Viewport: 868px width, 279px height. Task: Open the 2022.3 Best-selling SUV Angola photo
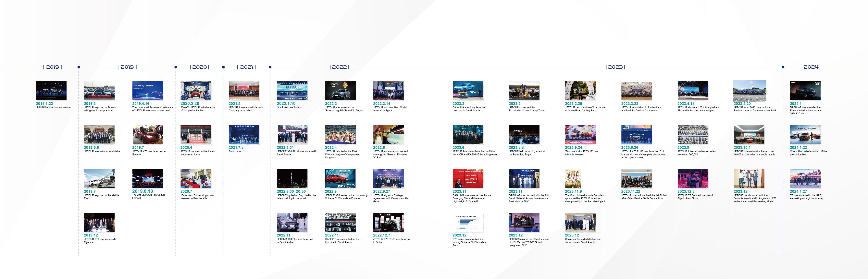pyautogui.click(x=340, y=91)
